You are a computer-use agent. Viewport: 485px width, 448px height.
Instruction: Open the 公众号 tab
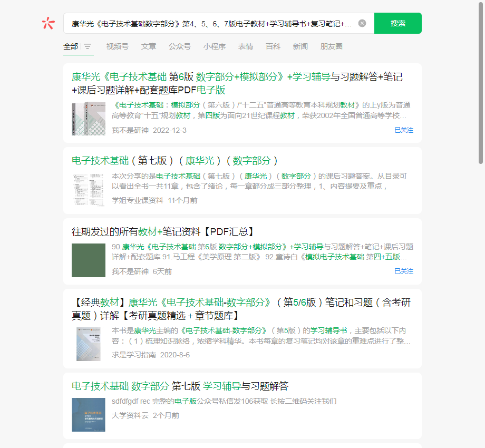(180, 46)
